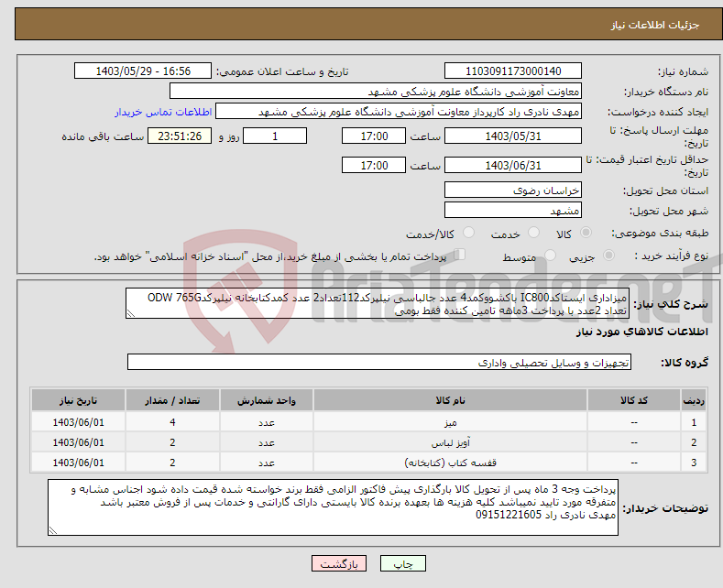Click the قفسه کتاب (کتابخانه) item cell
Screen dimensions: 723x588
click(x=450, y=463)
